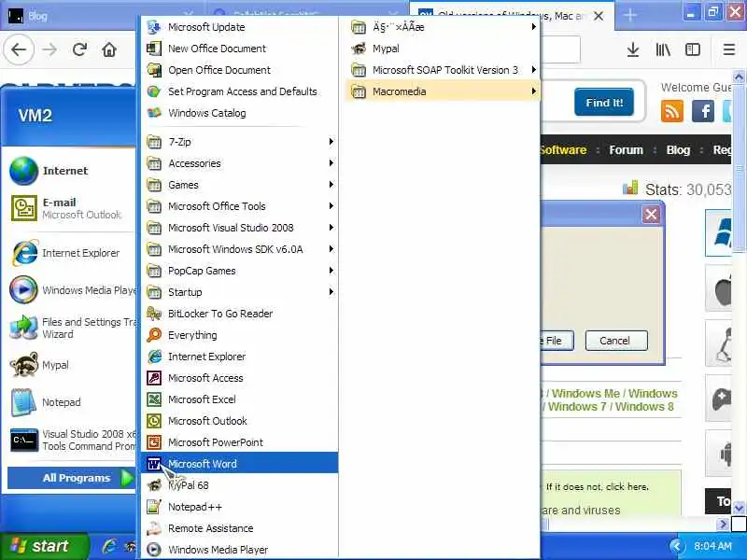Launch BitLocker To Go Reader
747x560 pixels.
pos(240,314)
